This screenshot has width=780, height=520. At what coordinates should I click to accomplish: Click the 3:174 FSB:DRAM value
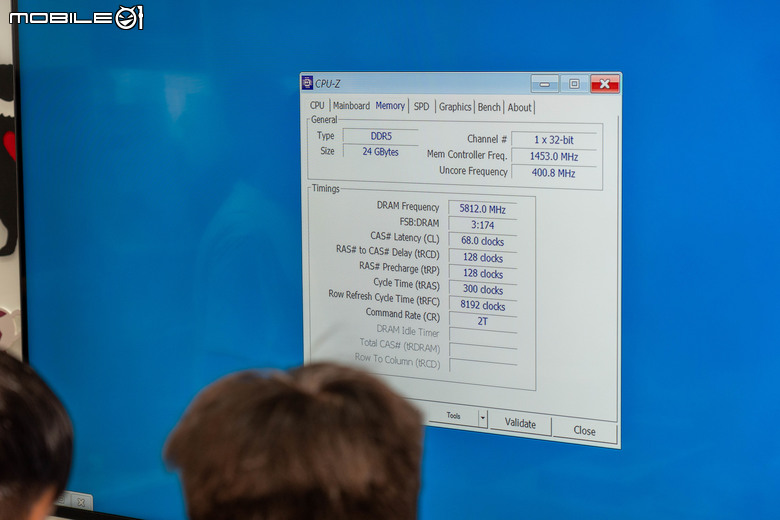click(483, 225)
